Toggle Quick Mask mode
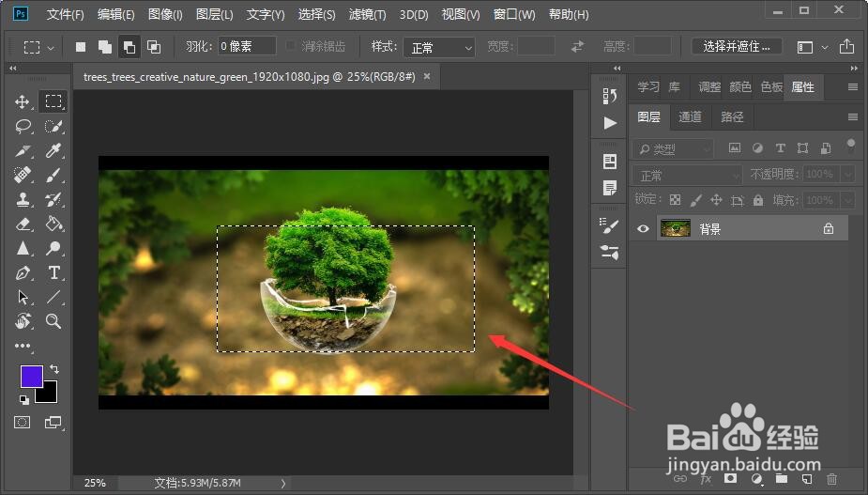Viewport: 868px width, 495px height. (x=23, y=423)
